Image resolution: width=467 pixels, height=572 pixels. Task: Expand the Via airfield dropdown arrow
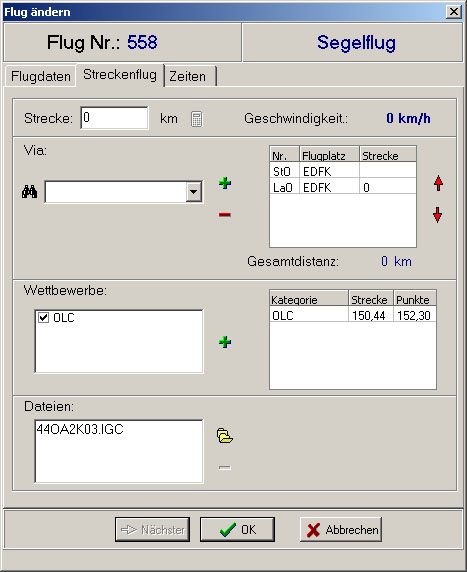[194, 192]
